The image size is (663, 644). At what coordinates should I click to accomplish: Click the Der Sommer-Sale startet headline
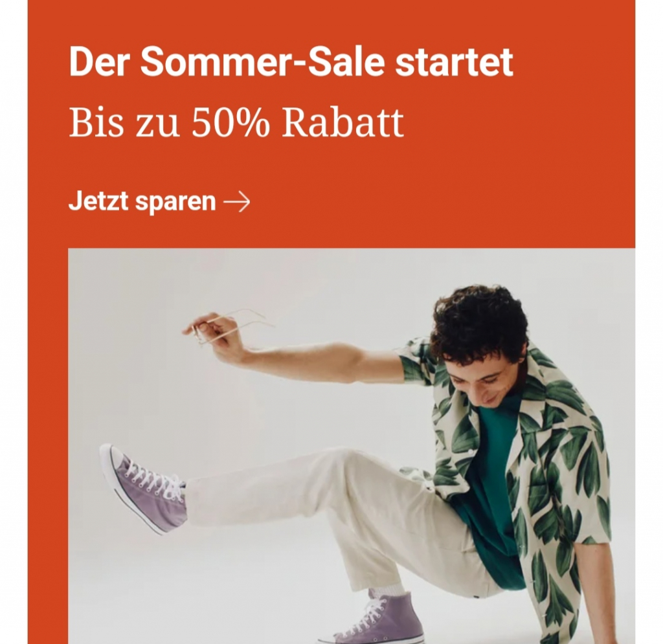(291, 61)
